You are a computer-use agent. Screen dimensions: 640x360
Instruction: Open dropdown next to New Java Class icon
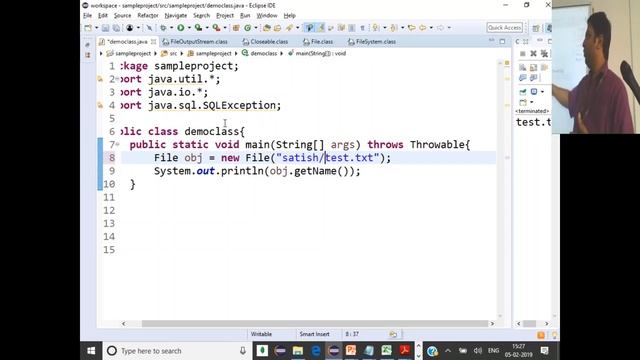[x=256, y=28]
